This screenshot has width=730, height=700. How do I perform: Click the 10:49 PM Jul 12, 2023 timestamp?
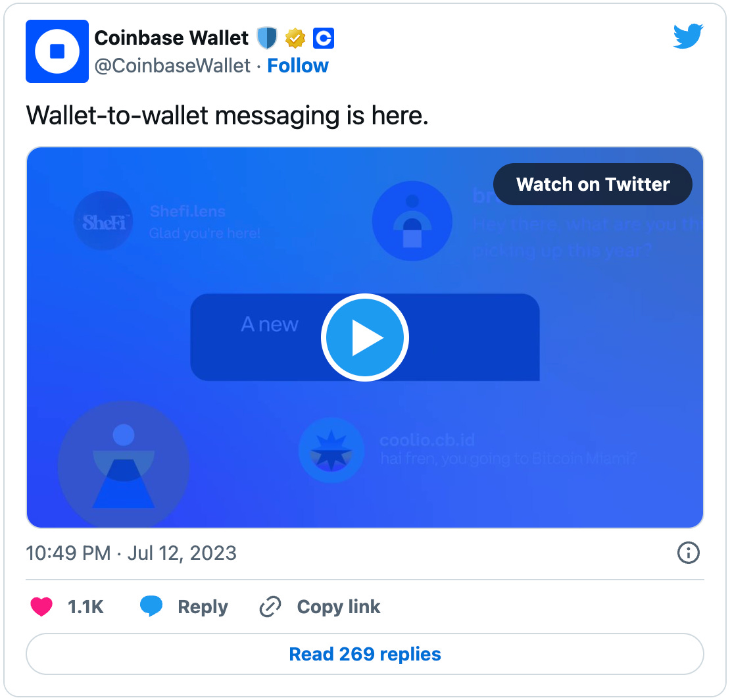click(x=132, y=553)
